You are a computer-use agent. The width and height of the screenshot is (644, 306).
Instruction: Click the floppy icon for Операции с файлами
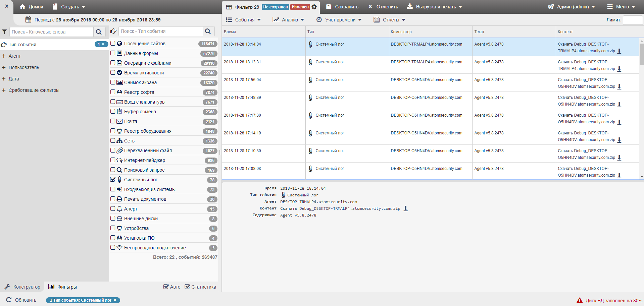pos(119,63)
